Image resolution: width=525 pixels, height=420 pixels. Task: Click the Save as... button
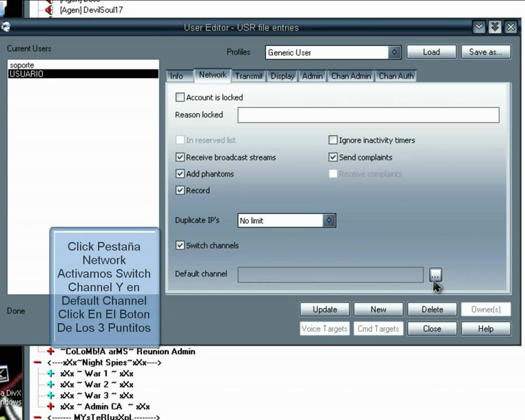(486, 52)
